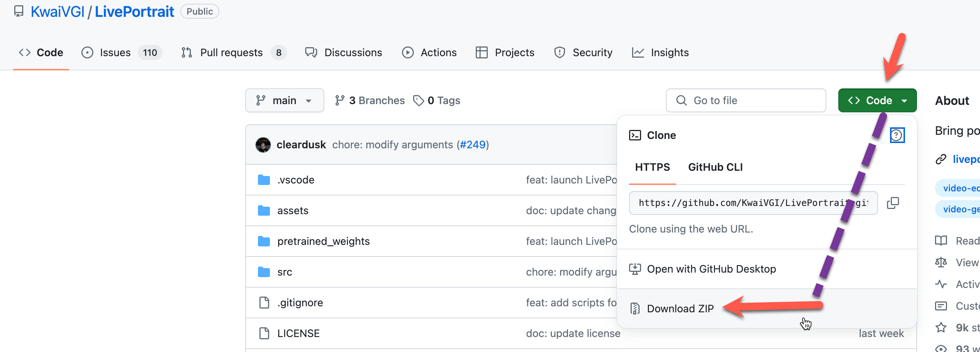Open the Issues tab

point(122,52)
